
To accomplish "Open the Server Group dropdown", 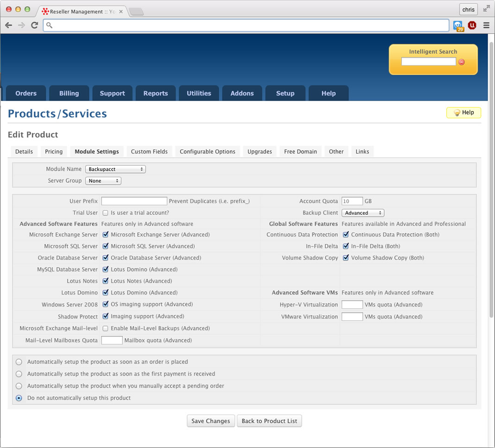I will [x=103, y=181].
